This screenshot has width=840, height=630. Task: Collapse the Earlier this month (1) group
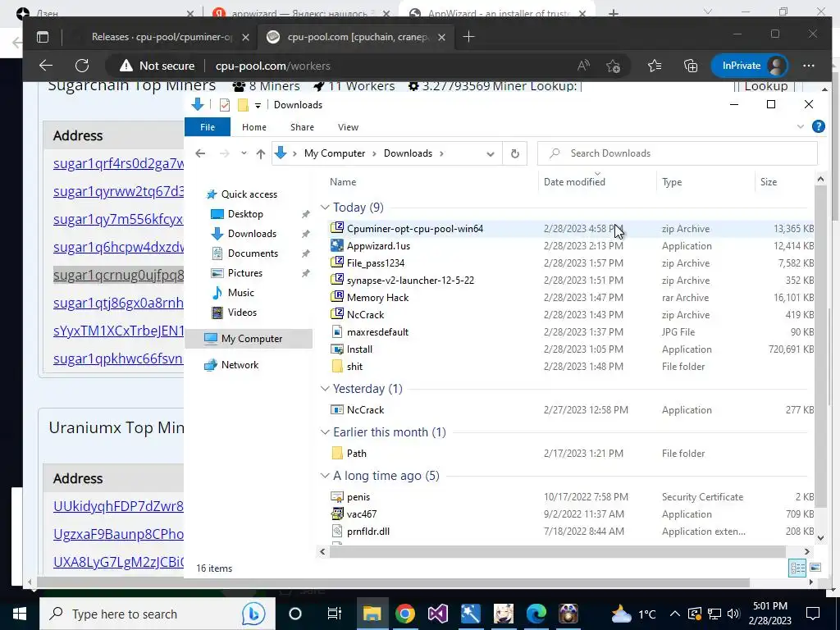(325, 431)
